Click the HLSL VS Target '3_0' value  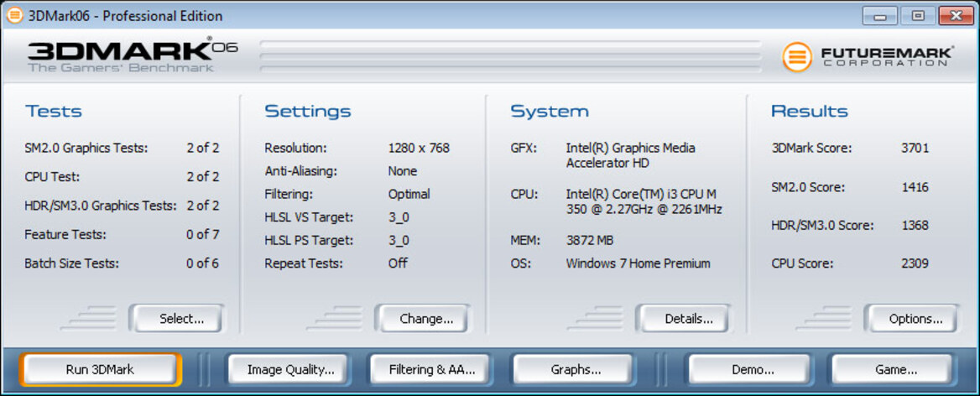click(398, 217)
